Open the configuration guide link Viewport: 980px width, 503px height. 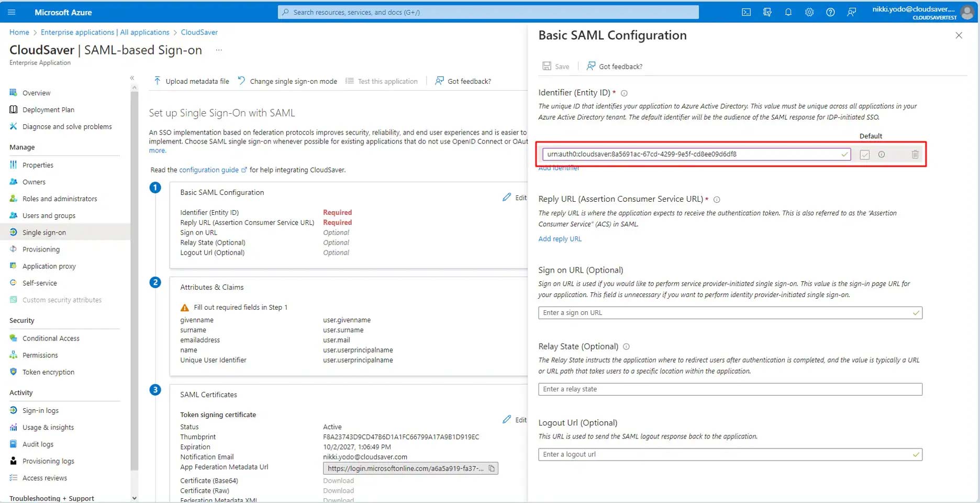coord(209,170)
